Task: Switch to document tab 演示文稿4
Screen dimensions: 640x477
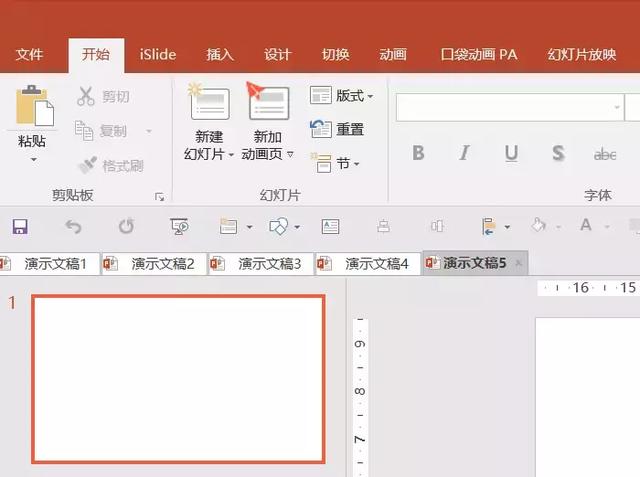Action: (x=368, y=264)
